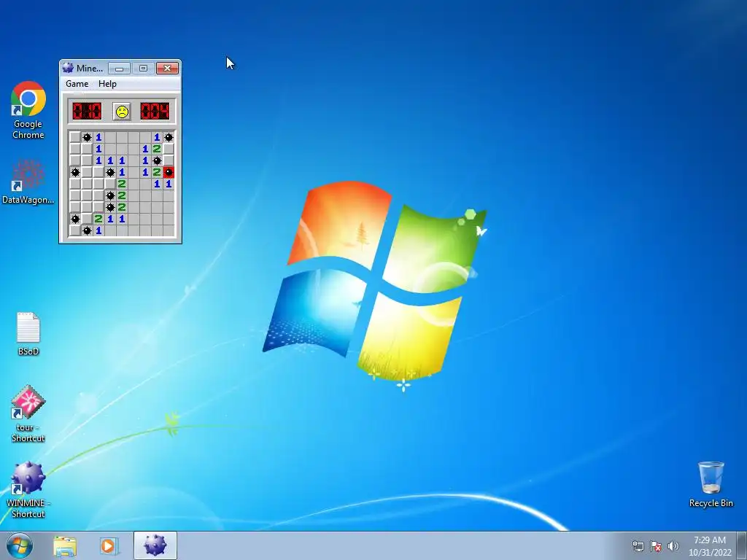
Task: Open the Windows Start menu
Action: [x=20, y=545]
